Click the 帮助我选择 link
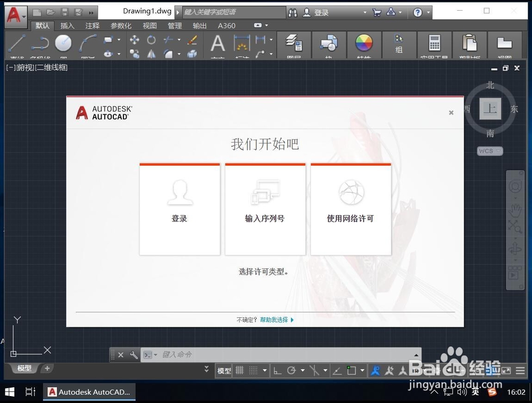 (276, 320)
